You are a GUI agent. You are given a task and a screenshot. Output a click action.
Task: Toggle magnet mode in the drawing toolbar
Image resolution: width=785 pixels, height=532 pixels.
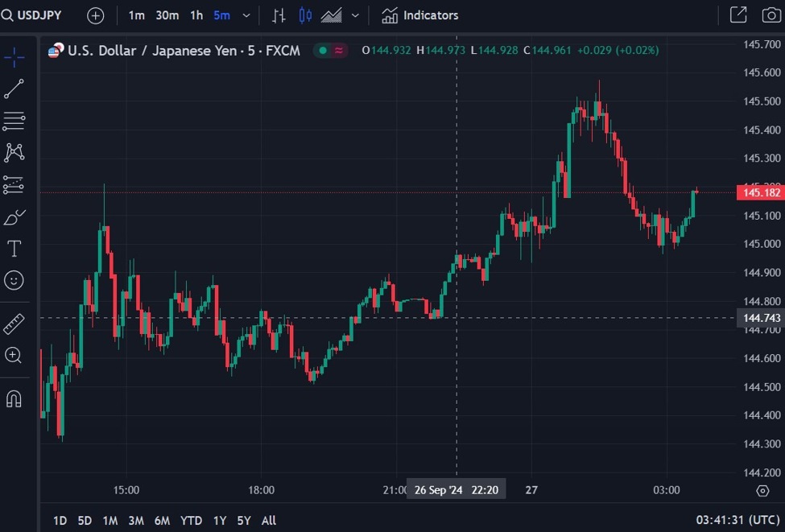click(x=14, y=398)
